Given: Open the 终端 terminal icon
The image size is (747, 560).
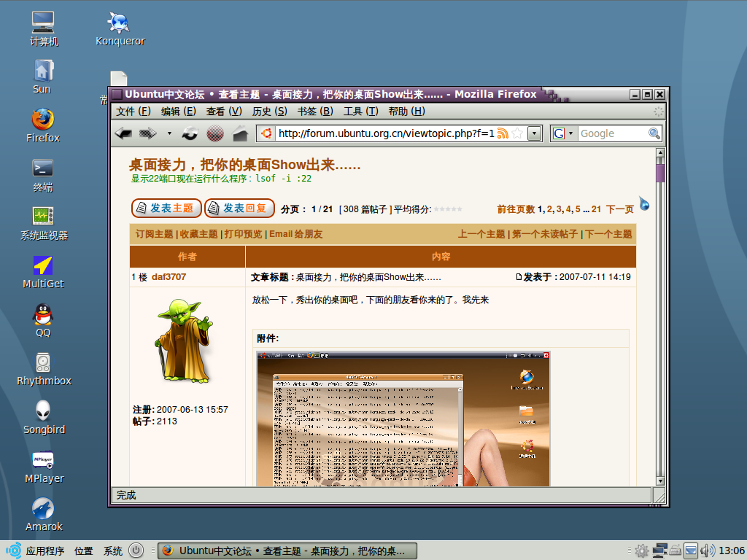Looking at the screenshot, I should pos(43,175).
